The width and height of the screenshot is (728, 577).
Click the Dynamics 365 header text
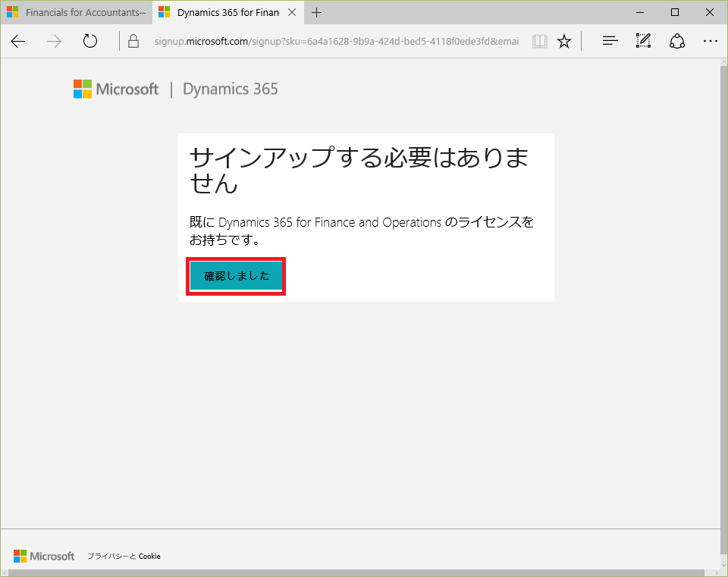(231, 89)
